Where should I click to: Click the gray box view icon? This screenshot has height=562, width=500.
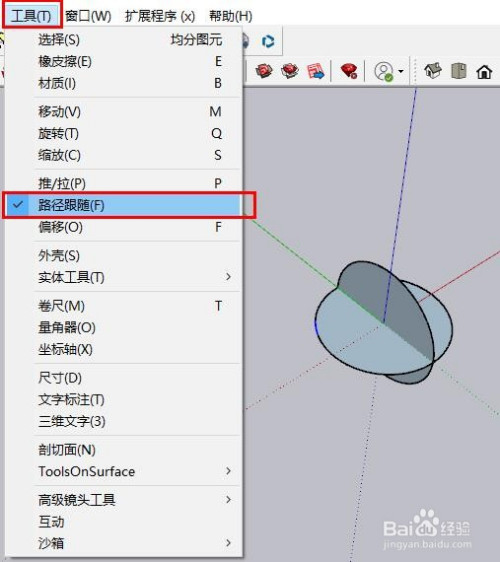(459, 71)
